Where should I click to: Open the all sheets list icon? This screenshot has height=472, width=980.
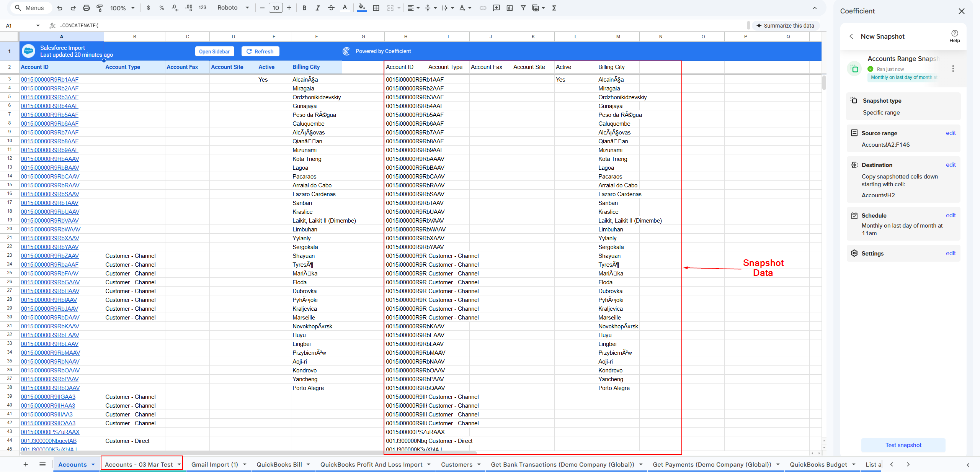[x=42, y=464]
